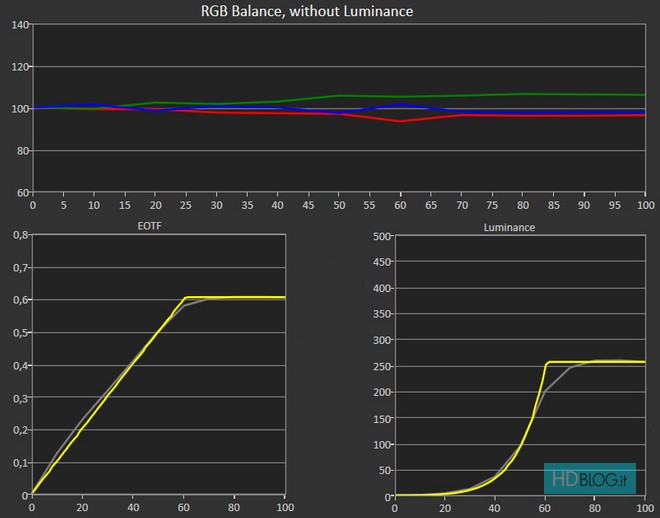Click the 75 tick label on RGB Balance x-axis
660x518 pixels.
492,204
